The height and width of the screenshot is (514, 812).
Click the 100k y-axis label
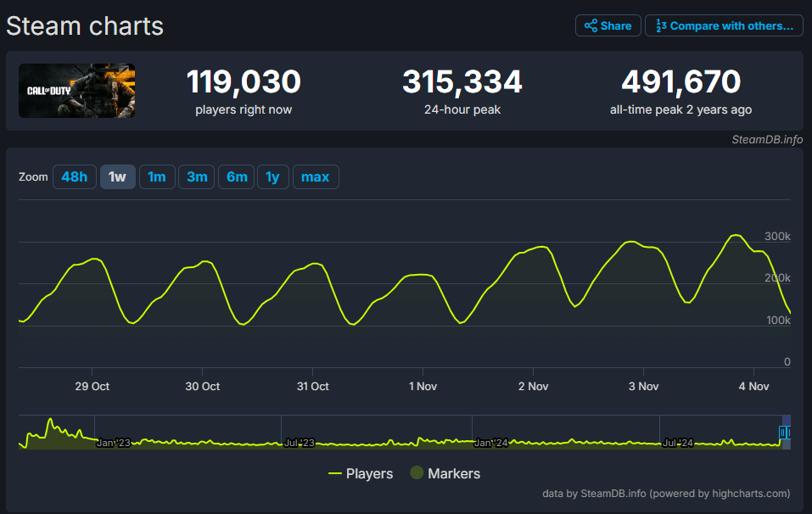778,320
